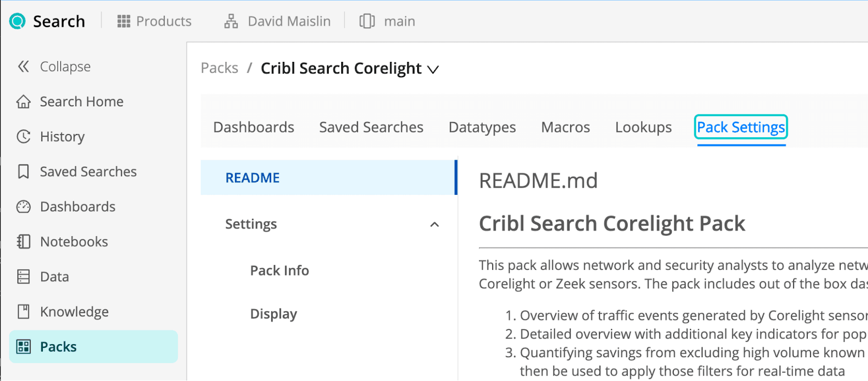Open History clock icon

[23, 137]
